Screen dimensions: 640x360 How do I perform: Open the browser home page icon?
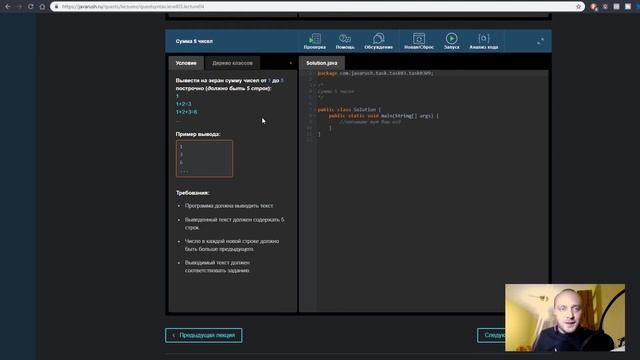coord(42,7)
